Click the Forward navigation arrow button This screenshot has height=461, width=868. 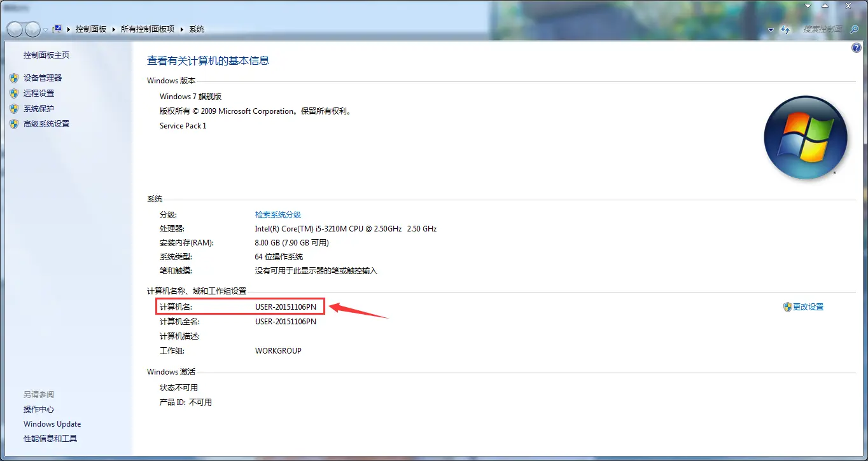[x=32, y=29]
